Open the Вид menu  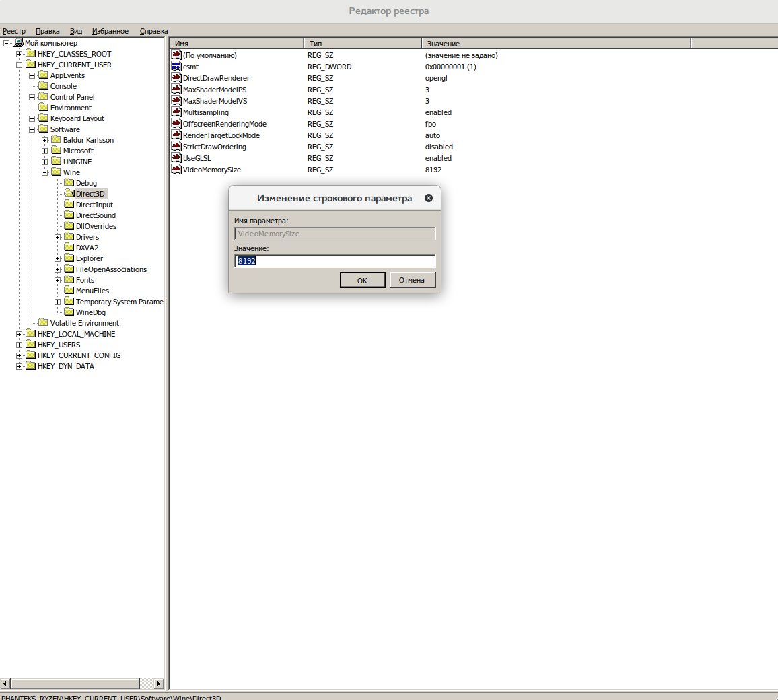(x=76, y=31)
